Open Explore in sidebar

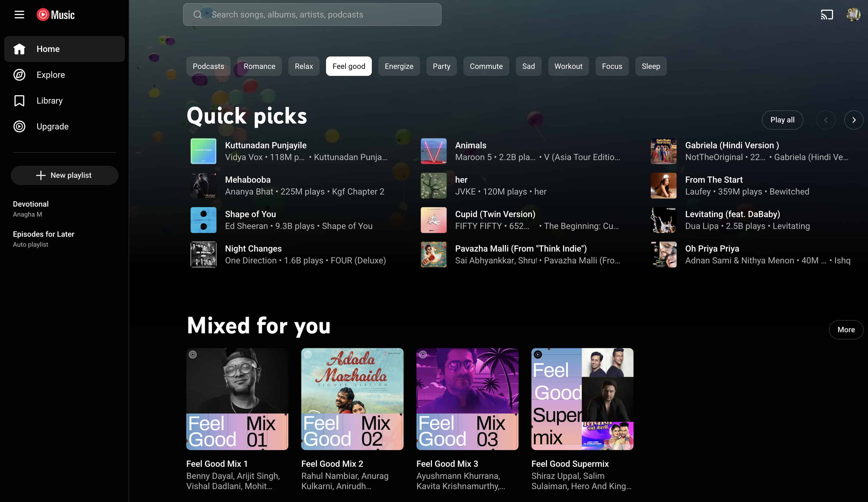pos(64,75)
